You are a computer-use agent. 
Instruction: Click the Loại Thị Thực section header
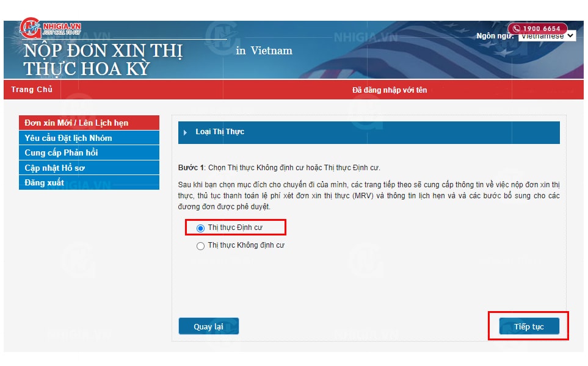click(368, 132)
